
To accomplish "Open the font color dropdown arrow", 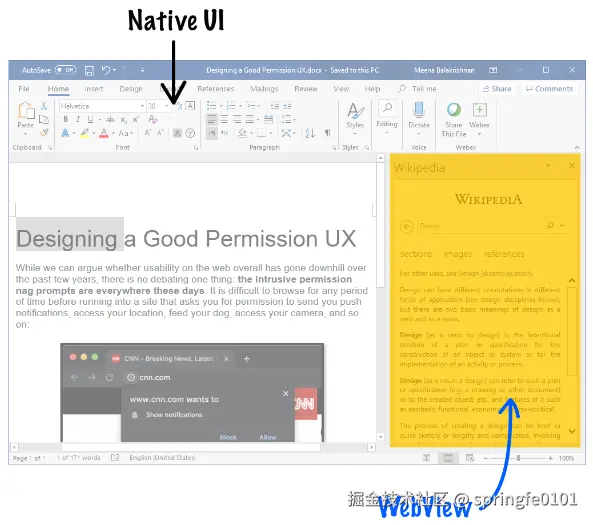I will pos(113,133).
